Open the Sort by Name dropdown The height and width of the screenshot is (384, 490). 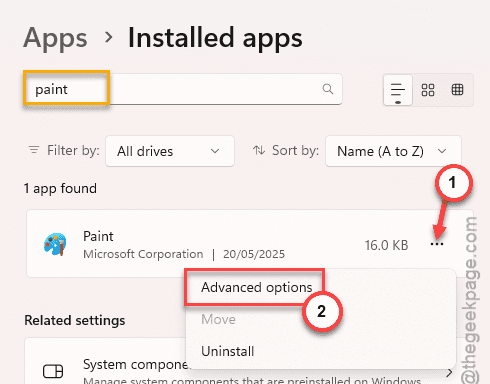[x=393, y=151]
